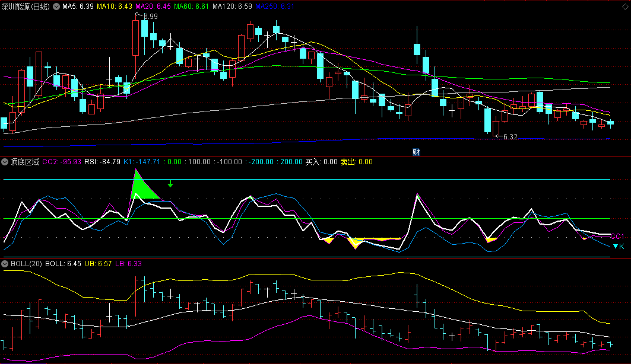Click the K line end label

point(622,246)
